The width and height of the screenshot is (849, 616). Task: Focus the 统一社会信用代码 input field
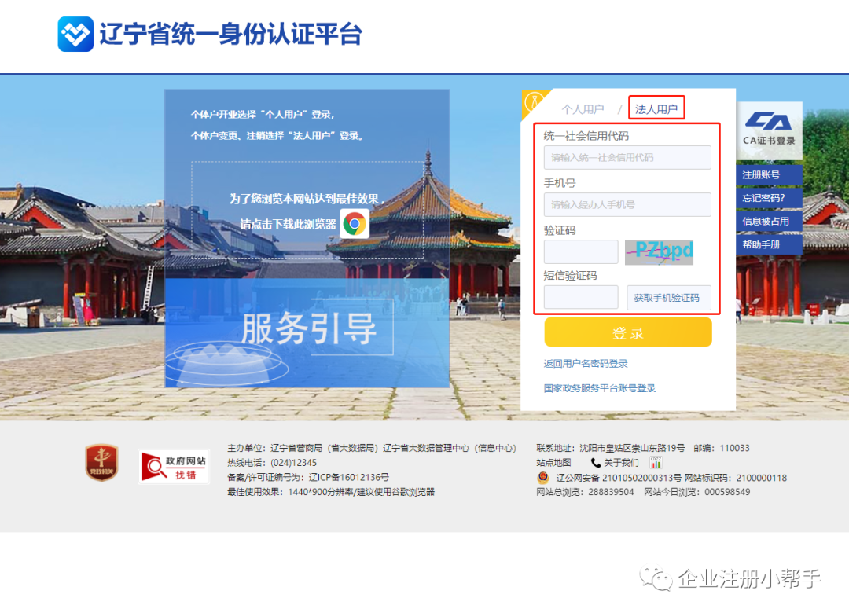click(x=627, y=157)
